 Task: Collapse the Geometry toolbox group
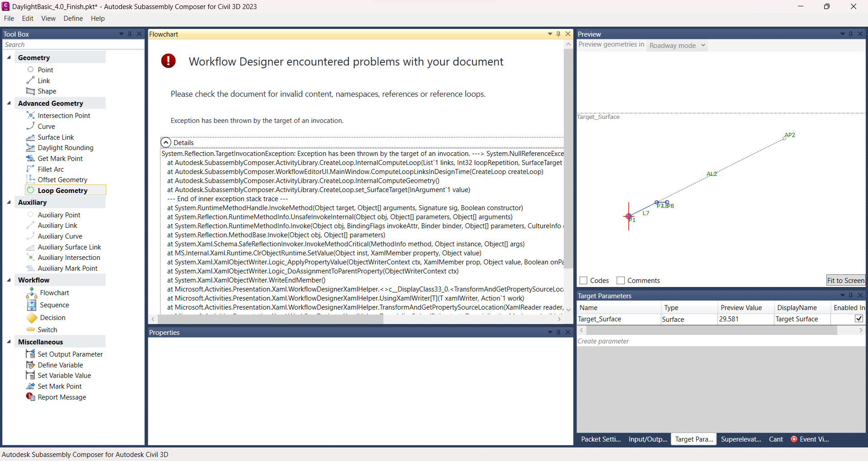(x=9, y=57)
